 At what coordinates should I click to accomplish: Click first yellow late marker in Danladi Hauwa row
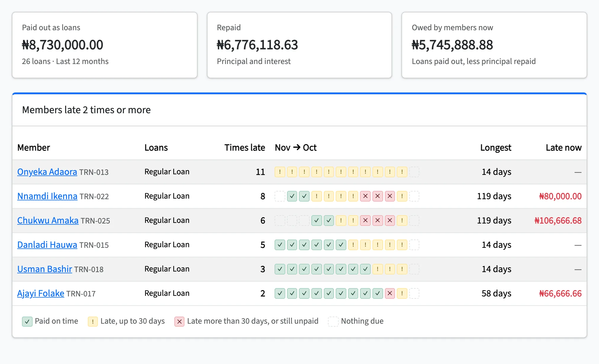tap(353, 245)
